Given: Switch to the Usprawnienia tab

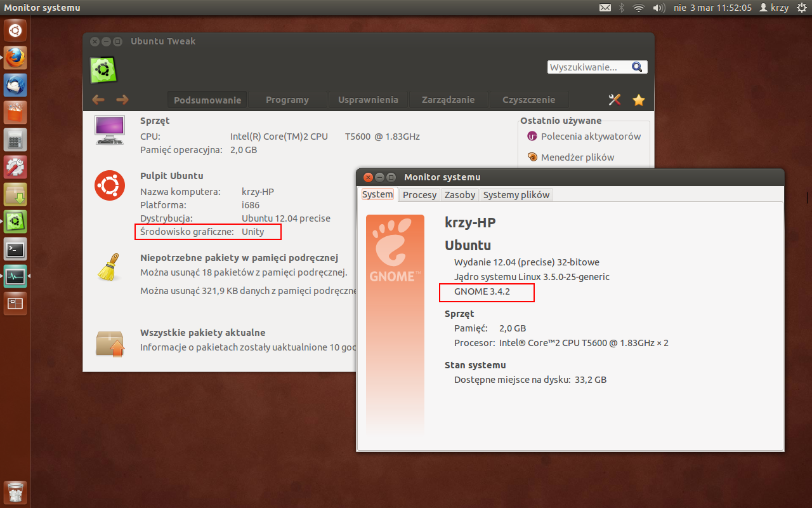Looking at the screenshot, I should tap(368, 100).
